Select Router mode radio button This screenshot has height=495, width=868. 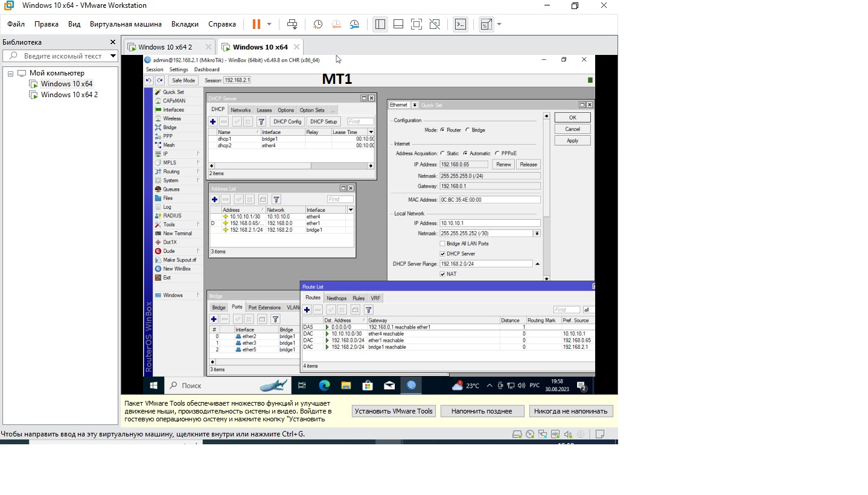tap(442, 130)
